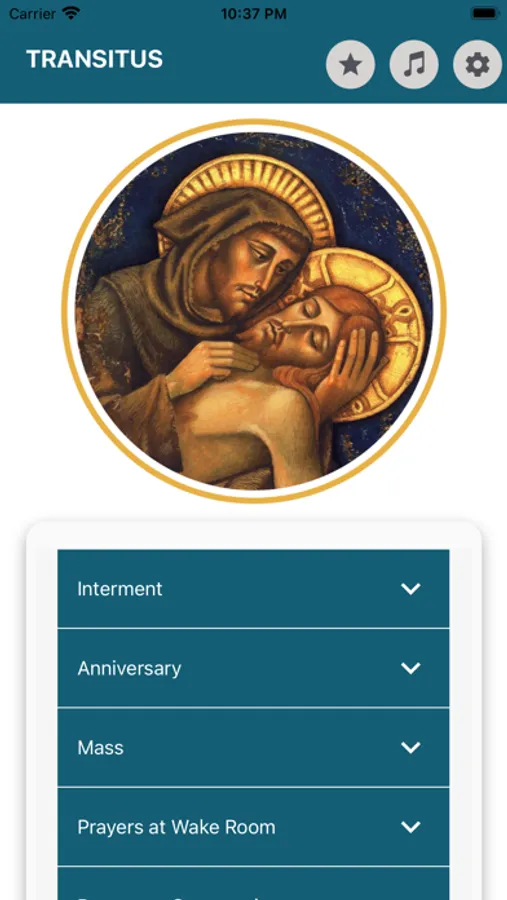Select the Interment label
507x900 pixels.
point(120,589)
